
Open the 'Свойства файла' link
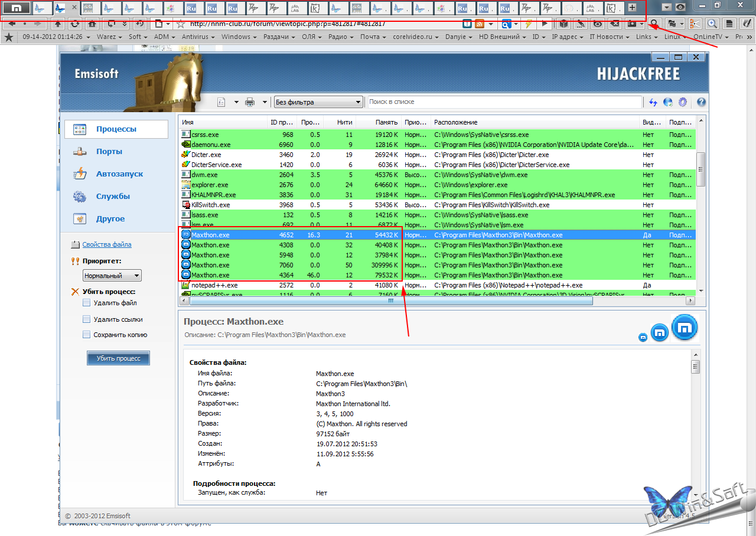click(x=106, y=244)
